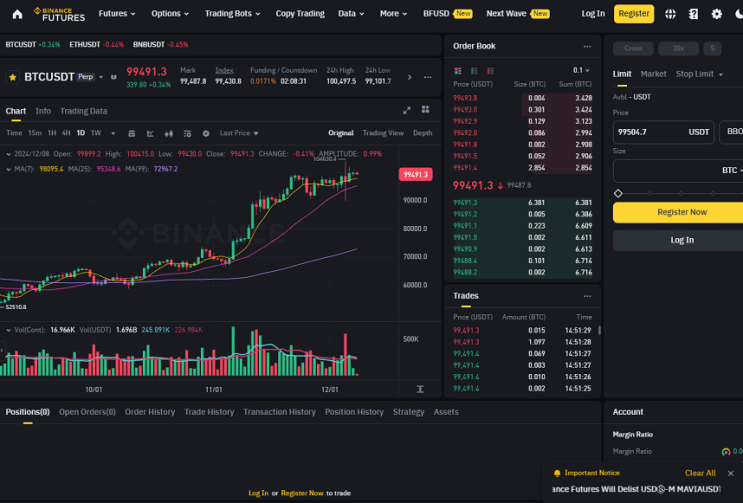Open the 20x leverage button

coord(678,48)
